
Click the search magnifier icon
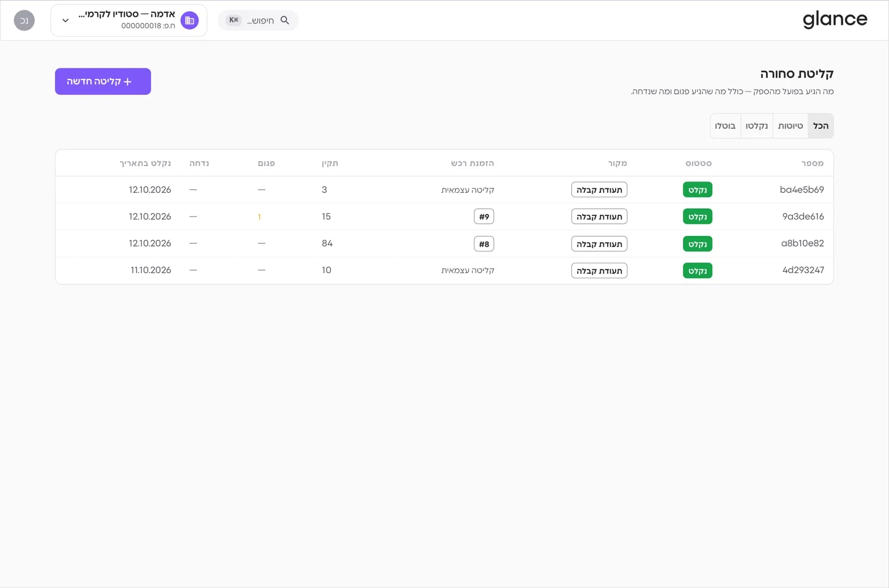(284, 20)
